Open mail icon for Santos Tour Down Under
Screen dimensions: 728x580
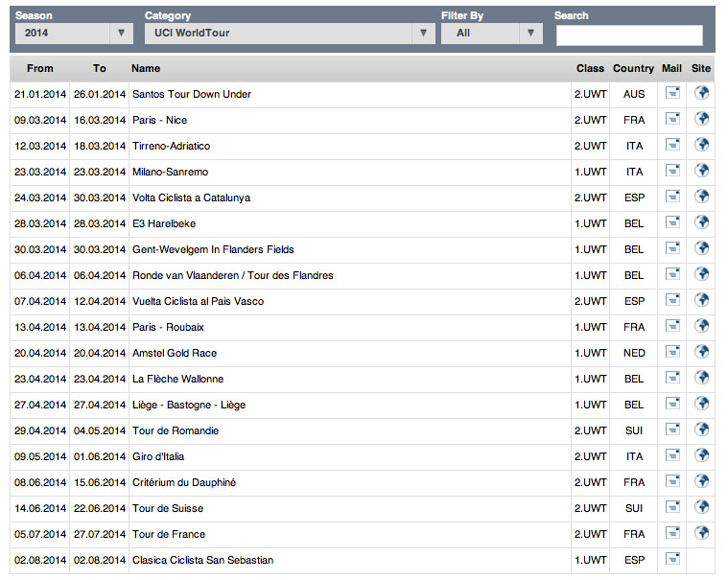(x=672, y=93)
